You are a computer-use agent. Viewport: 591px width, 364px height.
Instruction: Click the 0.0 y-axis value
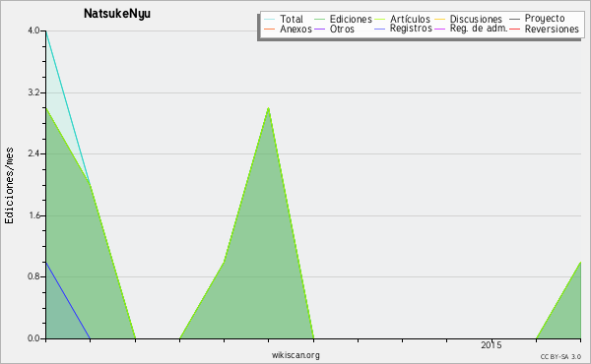[33, 338]
